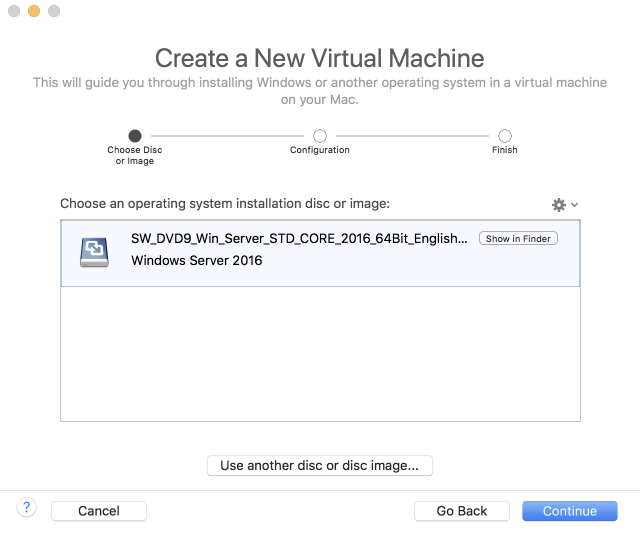
Task: Choose Use another disc or disc image
Action: [x=319, y=465]
